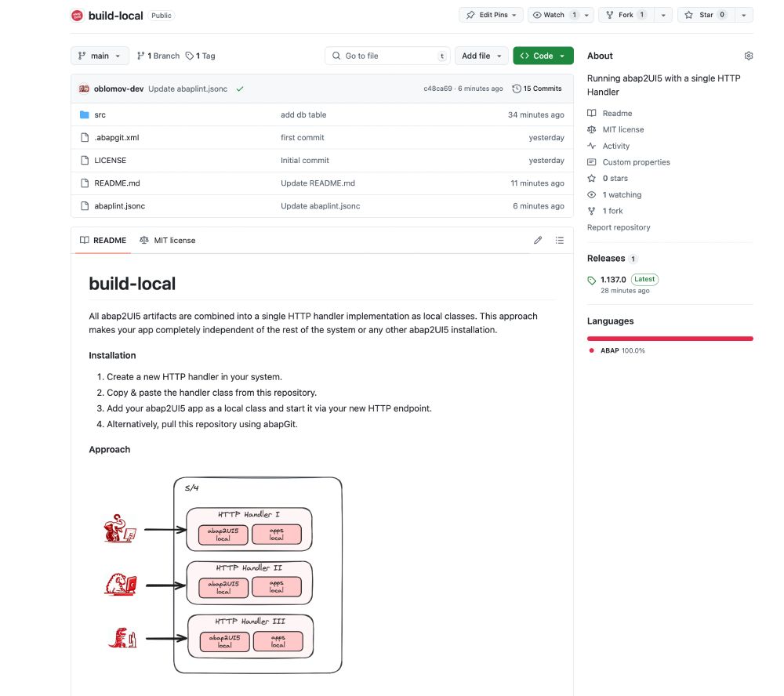
Task: Fork this repository
Action: (x=626, y=15)
